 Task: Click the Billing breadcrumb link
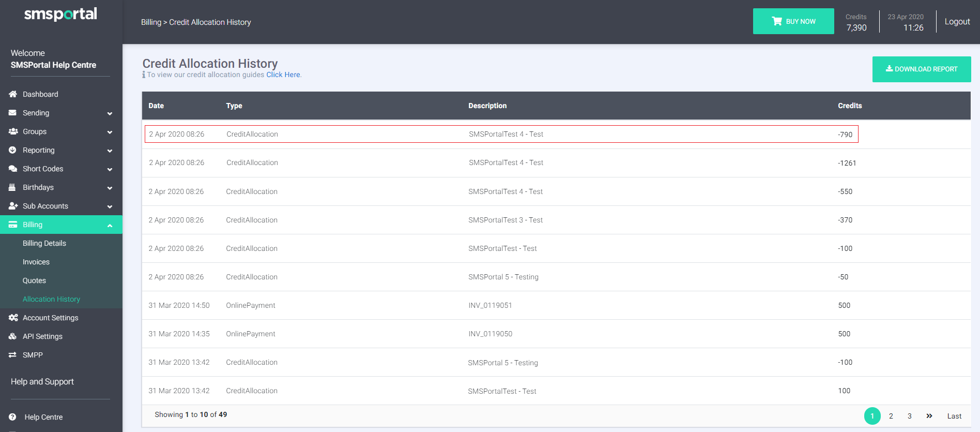[x=151, y=22]
